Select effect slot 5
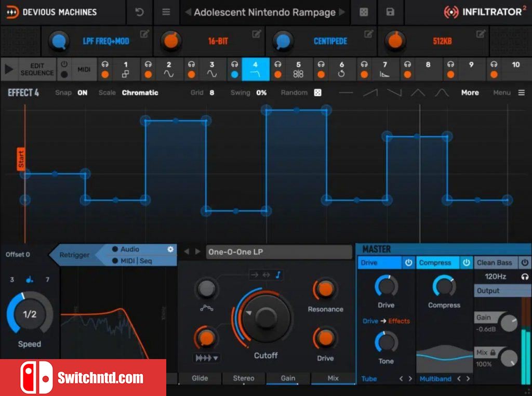This screenshot has height=396, width=532. click(x=298, y=69)
